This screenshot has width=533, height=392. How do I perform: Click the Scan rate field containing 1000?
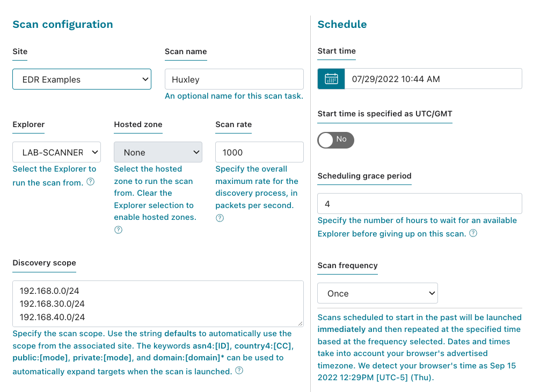[259, 152]
